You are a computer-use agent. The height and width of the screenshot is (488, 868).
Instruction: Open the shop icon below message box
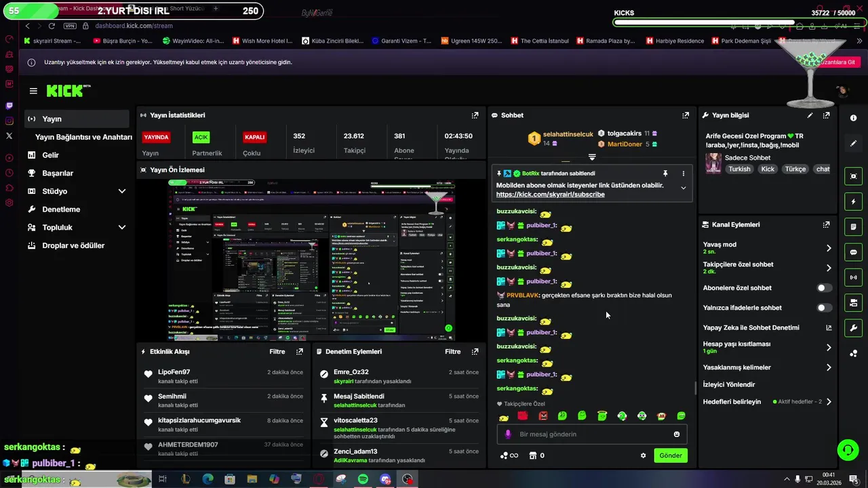tap(533, 455)
